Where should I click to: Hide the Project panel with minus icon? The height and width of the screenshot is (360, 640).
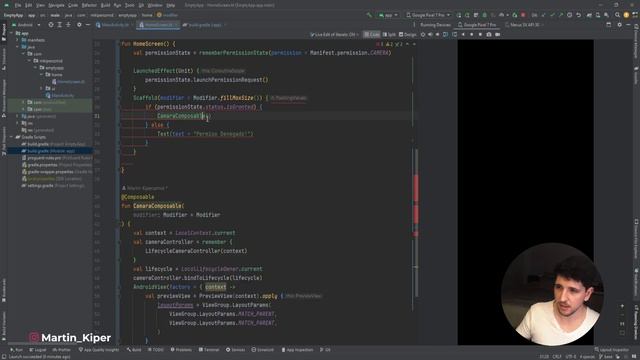point(88,25)
